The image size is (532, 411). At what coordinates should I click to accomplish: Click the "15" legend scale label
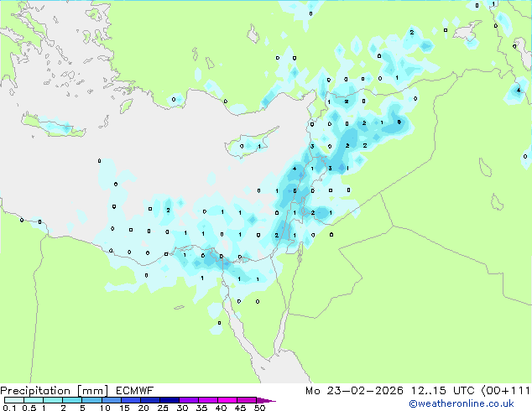124,408
